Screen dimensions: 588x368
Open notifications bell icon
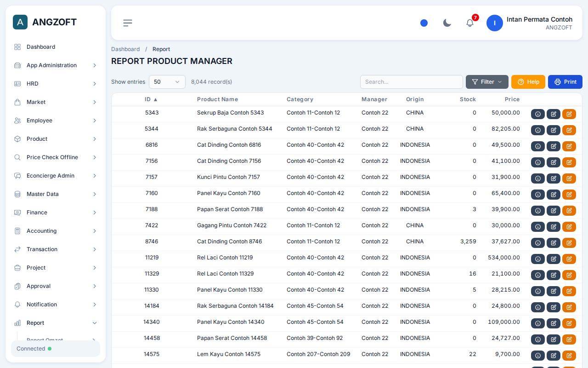pos(470,23)
